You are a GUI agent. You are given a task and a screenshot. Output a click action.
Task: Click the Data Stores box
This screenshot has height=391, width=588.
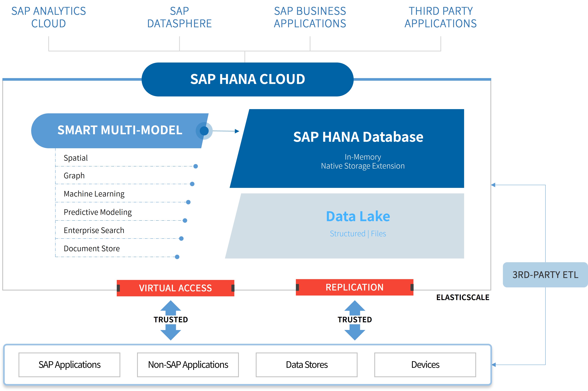click(x=307, y=365)
